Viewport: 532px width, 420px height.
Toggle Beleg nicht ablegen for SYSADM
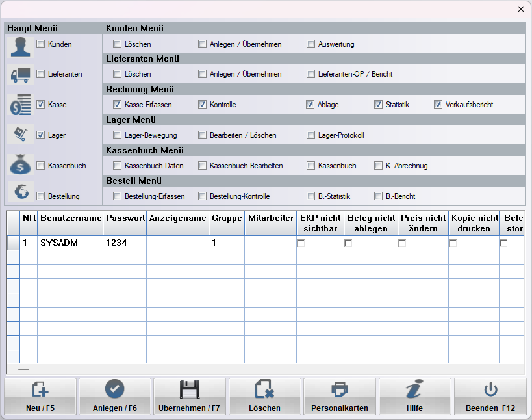(x=348, y=243)
